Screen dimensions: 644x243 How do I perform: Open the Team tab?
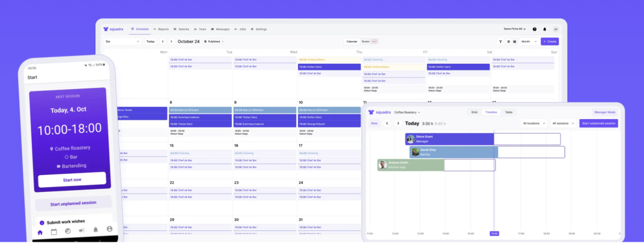pyautogui.click(x=200, y=29)
